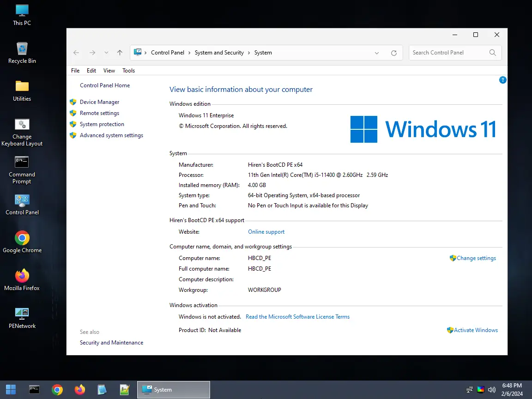Click the network tray icon

470,389
